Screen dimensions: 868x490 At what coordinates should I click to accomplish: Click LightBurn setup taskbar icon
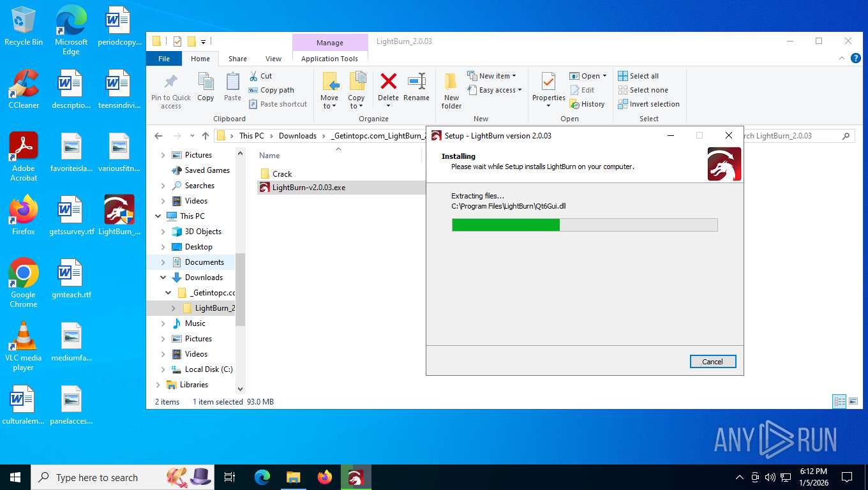coord(356,477)
